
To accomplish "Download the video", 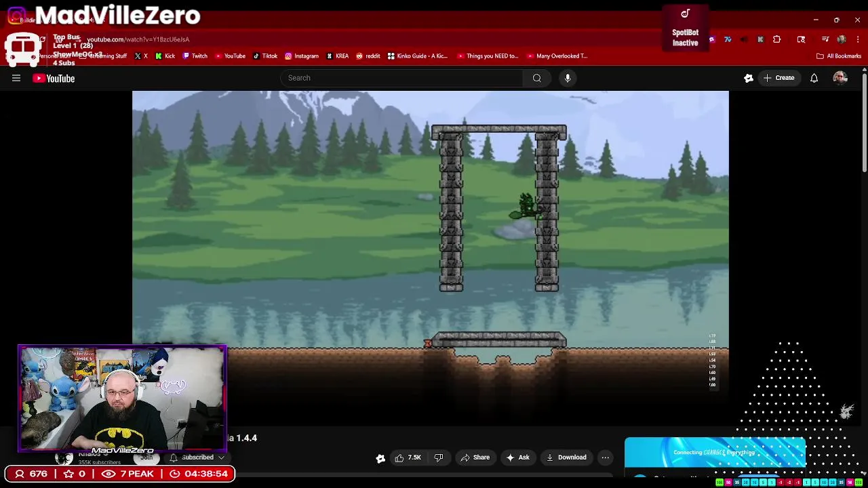I will 566,457.
